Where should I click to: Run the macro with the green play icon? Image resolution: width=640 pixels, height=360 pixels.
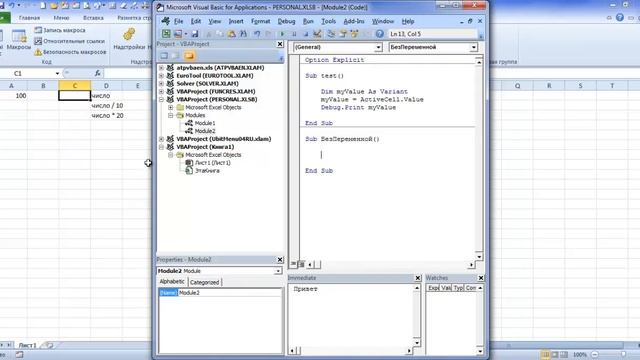click(282, 34)
